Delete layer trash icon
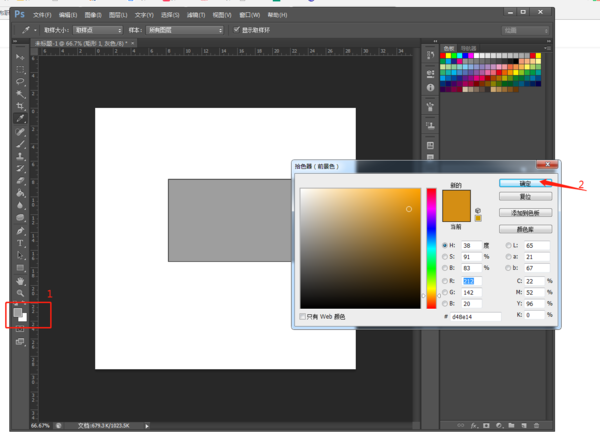The image size is (600, 434). 536,425
